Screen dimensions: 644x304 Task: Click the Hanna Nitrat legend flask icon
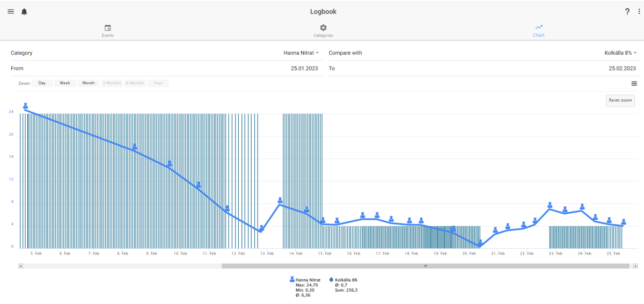[x=292, y=280]
